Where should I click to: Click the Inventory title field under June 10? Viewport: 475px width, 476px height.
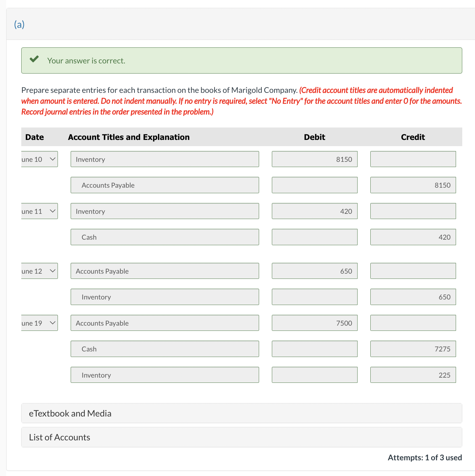coord(165,159)
